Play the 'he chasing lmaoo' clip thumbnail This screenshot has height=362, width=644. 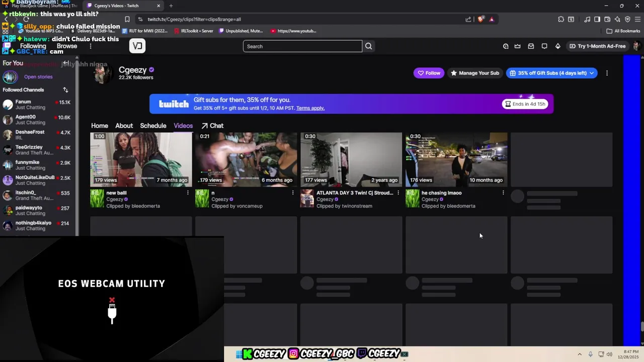click(456, 159)
